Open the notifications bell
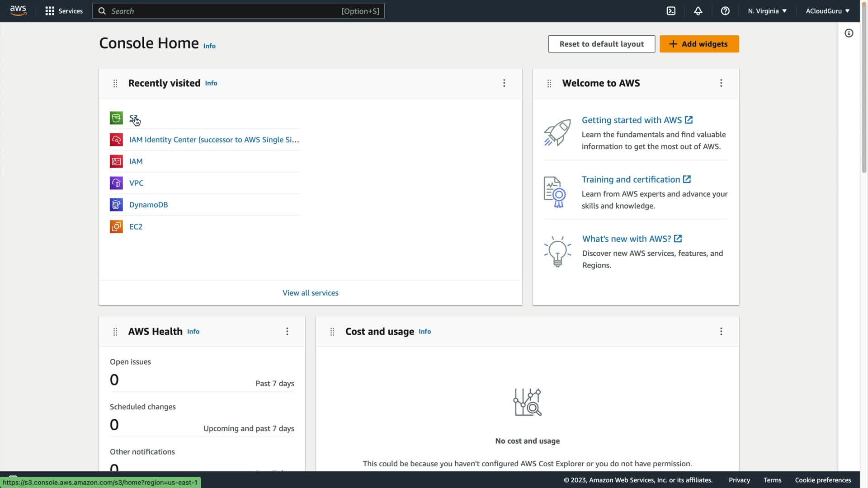Image resolution: width=868 pixels, height=488 pixels. 698,11
